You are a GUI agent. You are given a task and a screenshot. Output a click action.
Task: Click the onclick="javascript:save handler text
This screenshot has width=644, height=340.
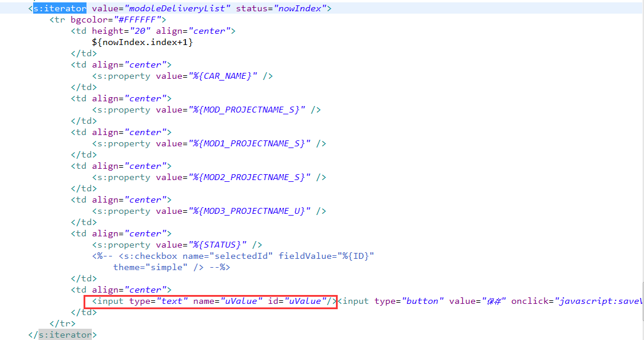pyautogui.click(x=576, y=301)
